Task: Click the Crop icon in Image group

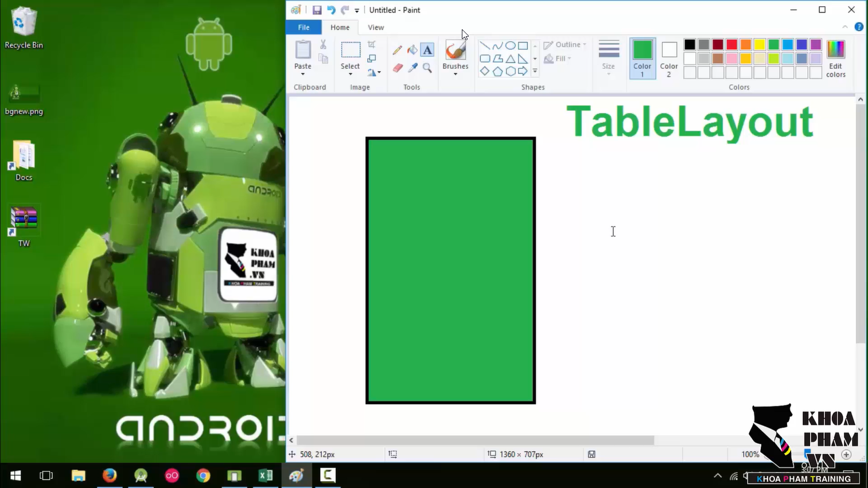Action: click(x=372, y=44)
